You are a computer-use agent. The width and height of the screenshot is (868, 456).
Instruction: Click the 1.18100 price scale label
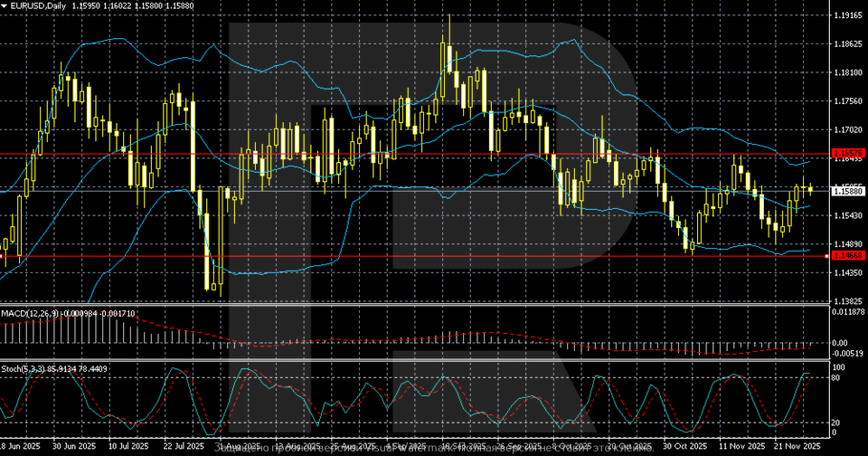847,72
